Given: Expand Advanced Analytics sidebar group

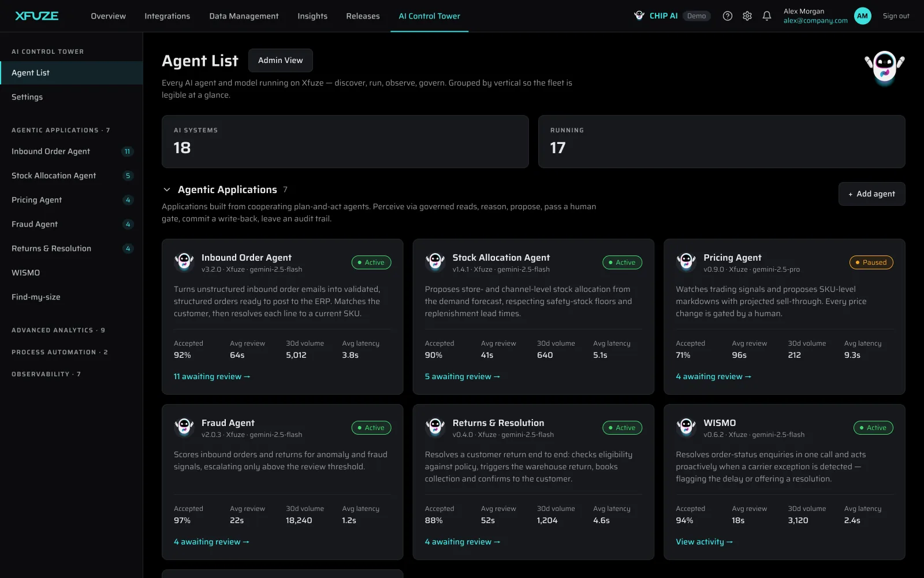Looking at the screenshot, I should 58,330.
